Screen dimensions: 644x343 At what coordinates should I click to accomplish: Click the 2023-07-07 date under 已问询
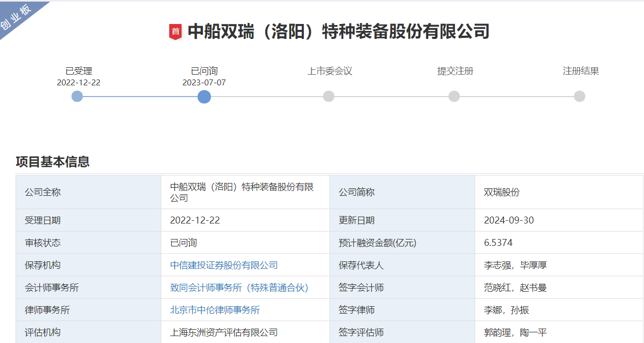pyautogui.click(x=204, y=83)
